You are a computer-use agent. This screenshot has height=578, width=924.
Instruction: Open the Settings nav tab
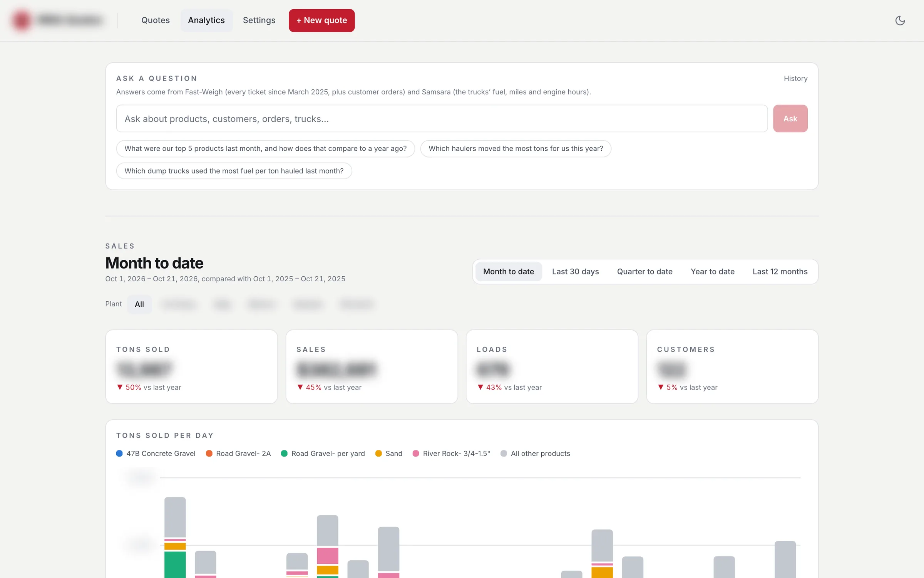tap(259, 20)
